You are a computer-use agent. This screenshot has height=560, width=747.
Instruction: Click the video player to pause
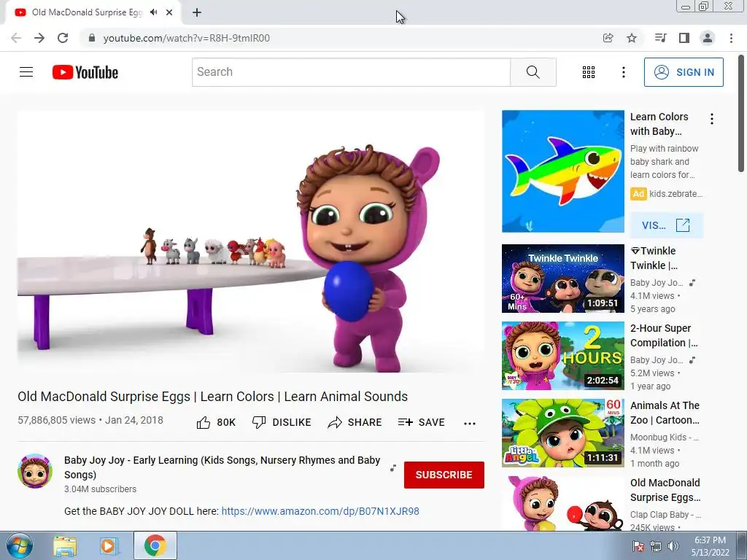tap(251, 241)
